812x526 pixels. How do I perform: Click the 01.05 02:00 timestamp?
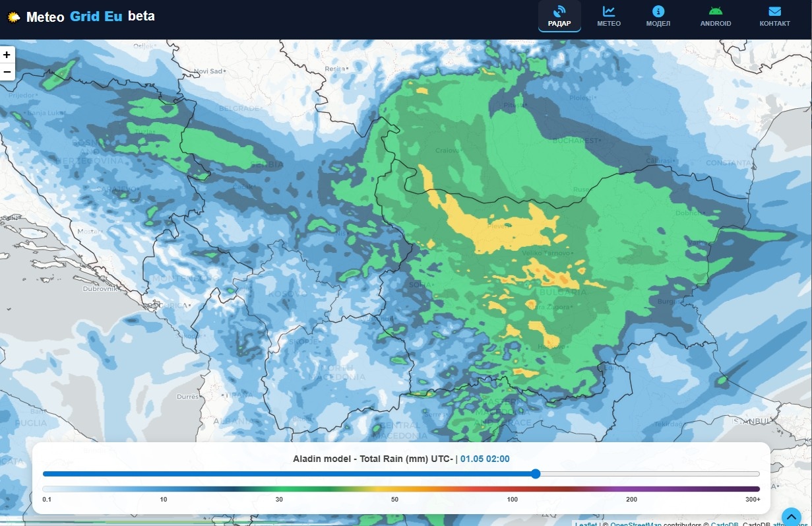485,459
